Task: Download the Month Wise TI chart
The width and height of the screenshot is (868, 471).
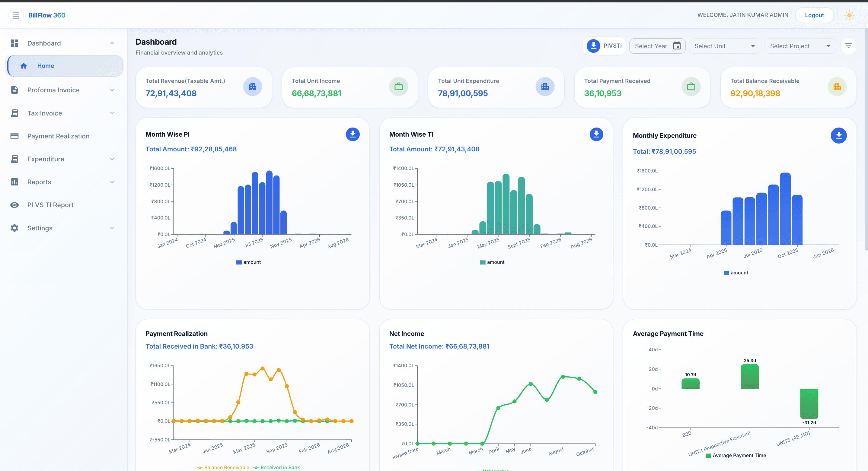Action: click(x=596, y=134)
